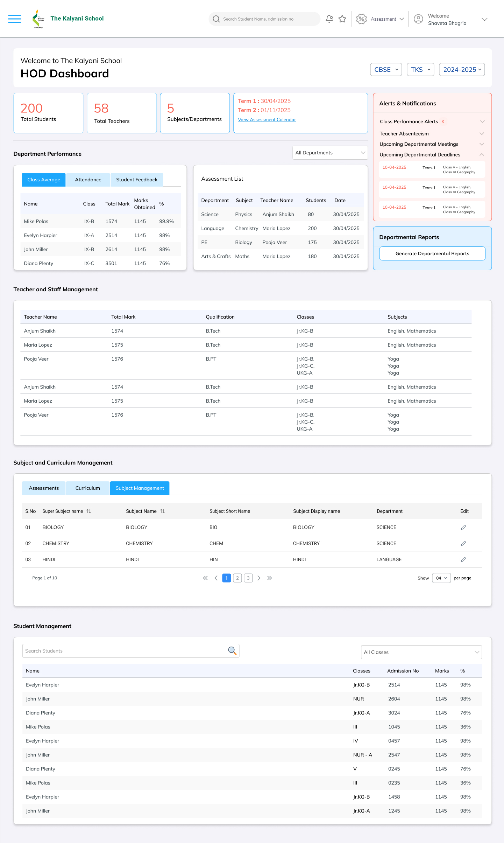504x843 pixels.
Task: Switch to the Attendance tab
Action: 88,180
